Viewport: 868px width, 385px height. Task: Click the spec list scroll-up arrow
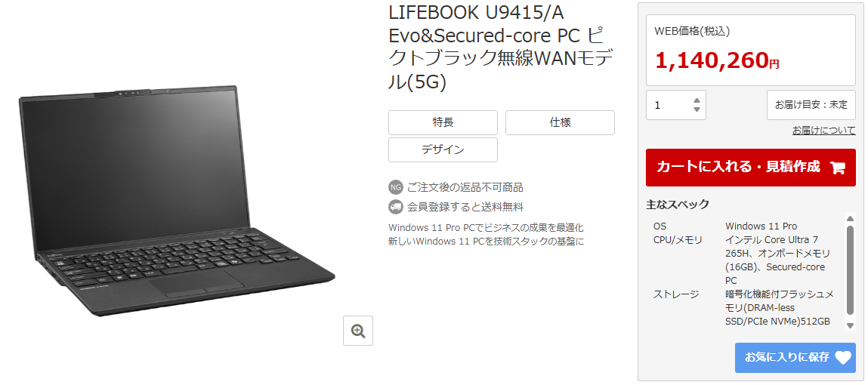pos(851,218)
